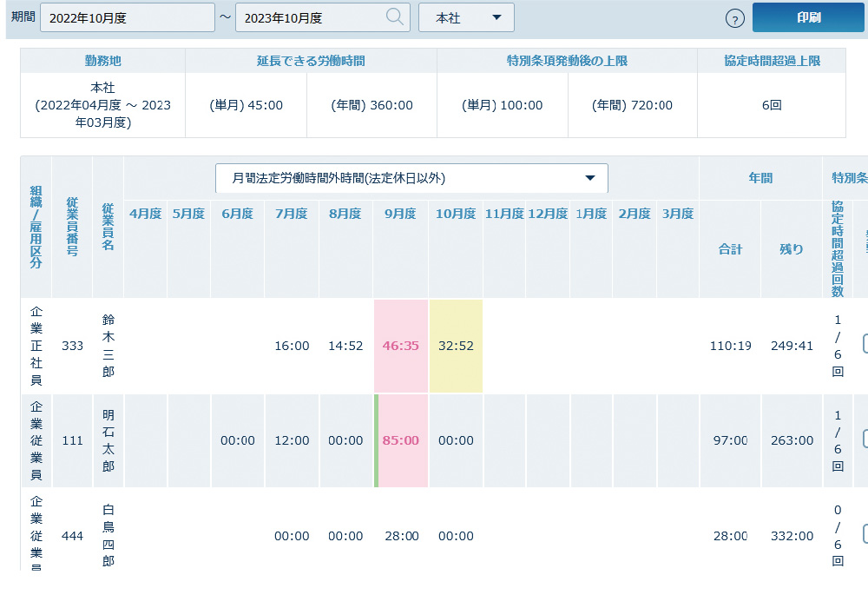Click the 印刷 print button
Screen dimensions: 868x608
pos(807,17)
